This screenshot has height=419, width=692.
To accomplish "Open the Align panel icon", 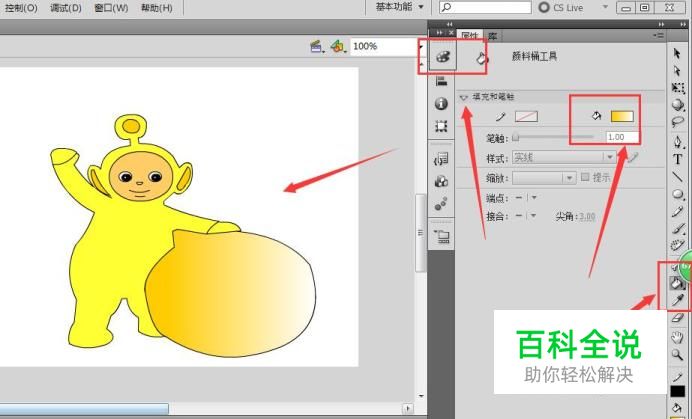I will (x=441, y=81).
